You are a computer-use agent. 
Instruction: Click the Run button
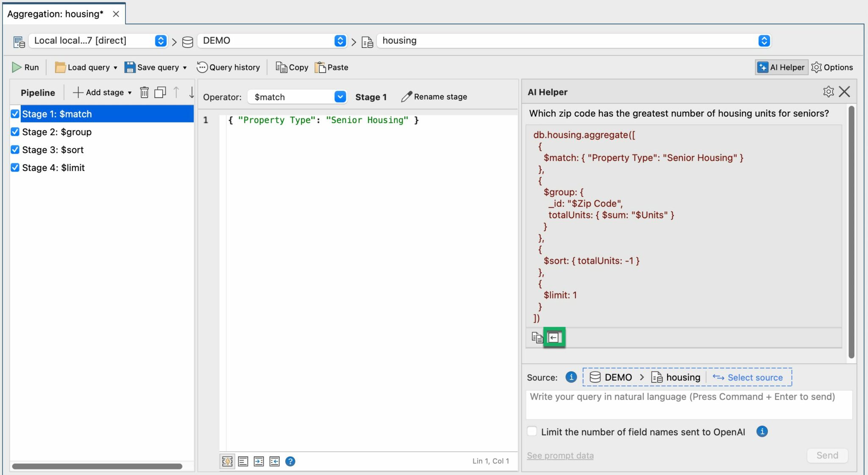pyautogui.click(x=25, y=67)
